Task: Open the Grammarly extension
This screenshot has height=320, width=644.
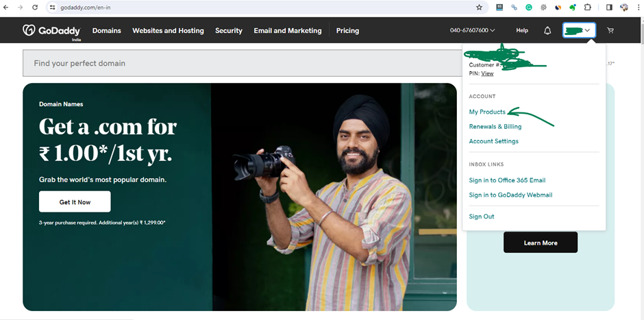Action: (x=529, y=8)
